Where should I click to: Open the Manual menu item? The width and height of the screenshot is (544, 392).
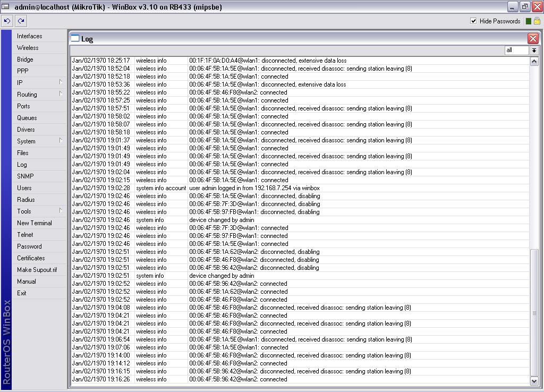point(39,282)
